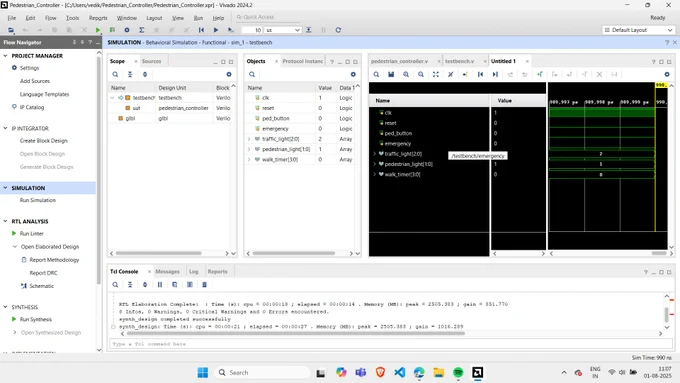Collapse the RTL ANALYSIS section
Screen dimensions: 680x383
(6, 221)
